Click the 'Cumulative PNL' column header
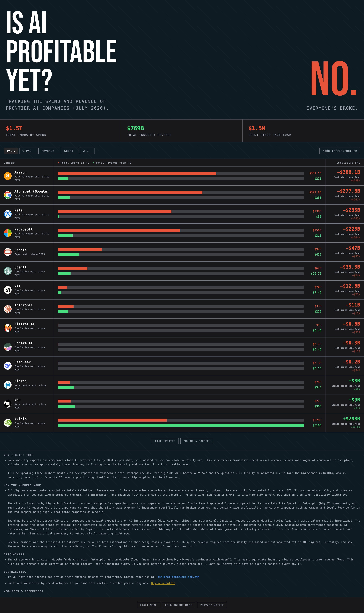Image resolution: width=364 pixels, height=613 pixels. pyautogui.click(x=348, y=163)
